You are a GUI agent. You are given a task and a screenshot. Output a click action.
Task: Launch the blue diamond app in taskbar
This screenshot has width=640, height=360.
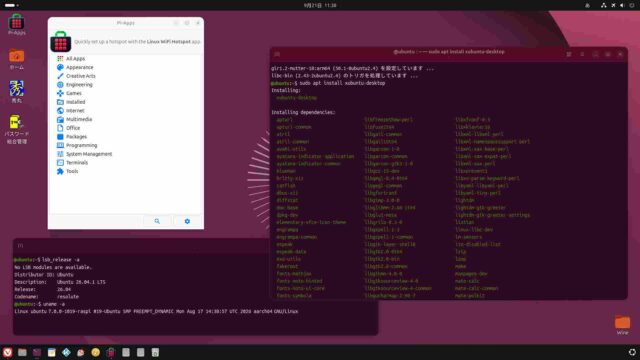pyautogui.click(x=66, y=352)
